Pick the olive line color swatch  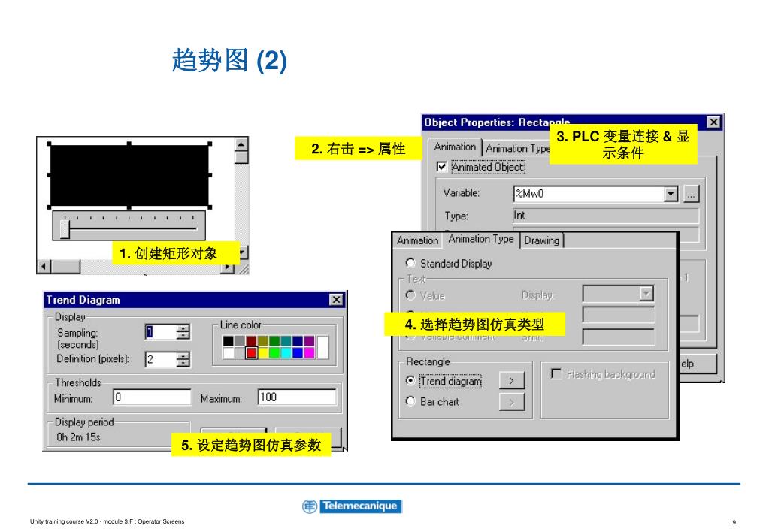click(262, 341)
